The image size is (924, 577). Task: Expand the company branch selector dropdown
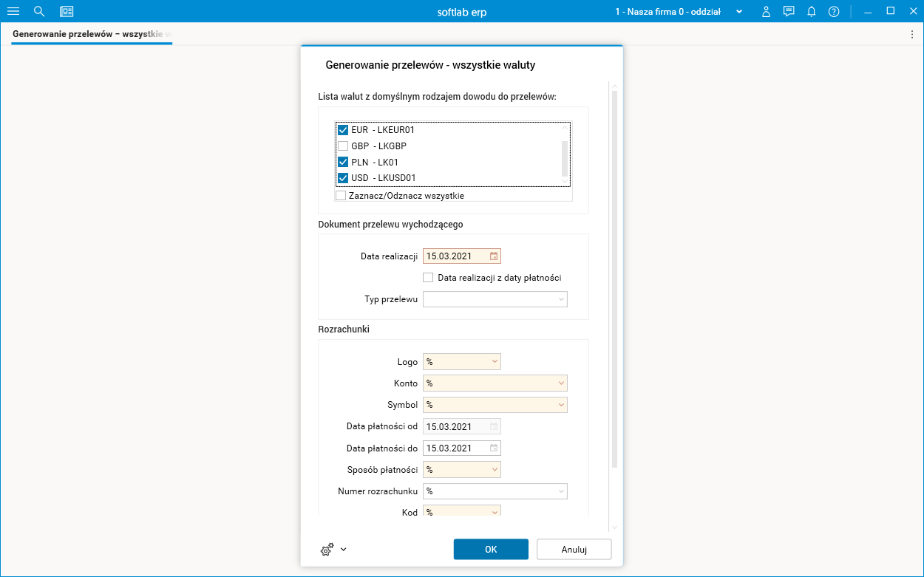coord(739,11)
